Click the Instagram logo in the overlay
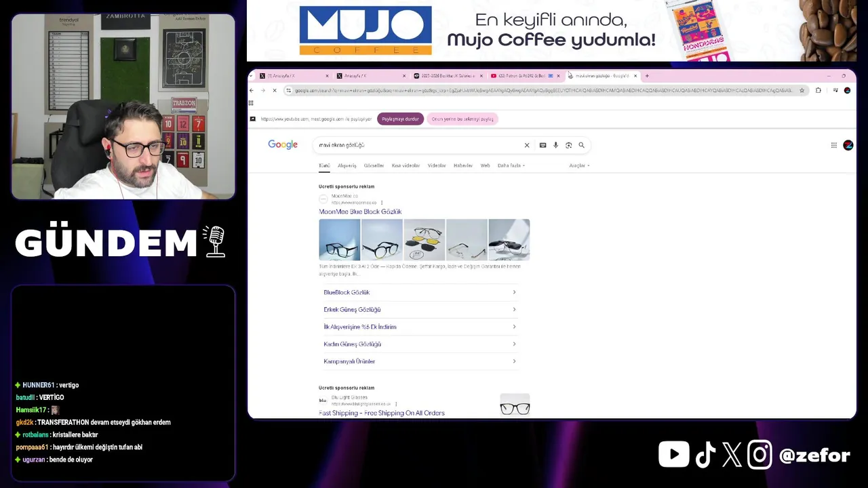 [759, 455]
